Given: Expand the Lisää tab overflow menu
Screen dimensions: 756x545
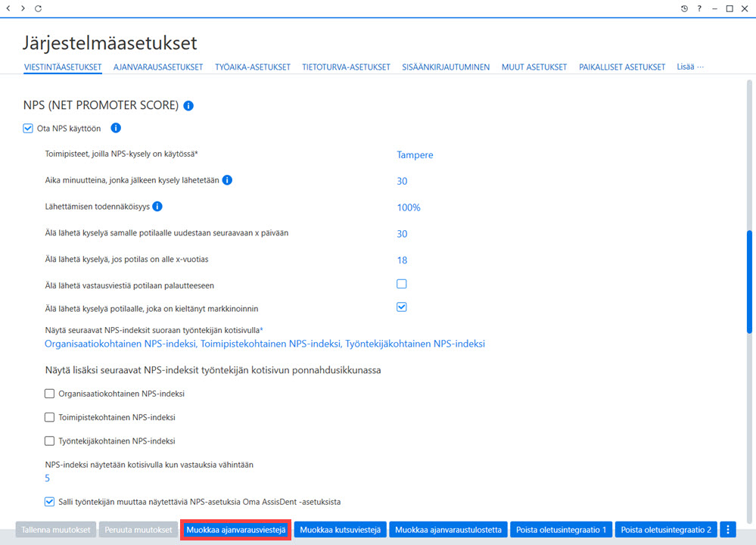Looking at the screenshot, I should pos(690,67).
